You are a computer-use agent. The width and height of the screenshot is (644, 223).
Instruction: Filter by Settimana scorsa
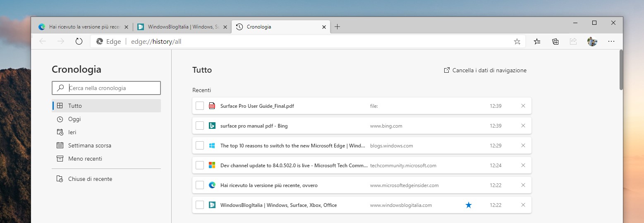pyautogui.click(x=106, y=145)
